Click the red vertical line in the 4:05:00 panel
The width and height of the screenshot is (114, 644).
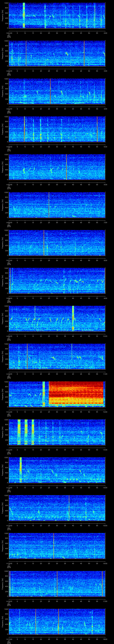66,167
